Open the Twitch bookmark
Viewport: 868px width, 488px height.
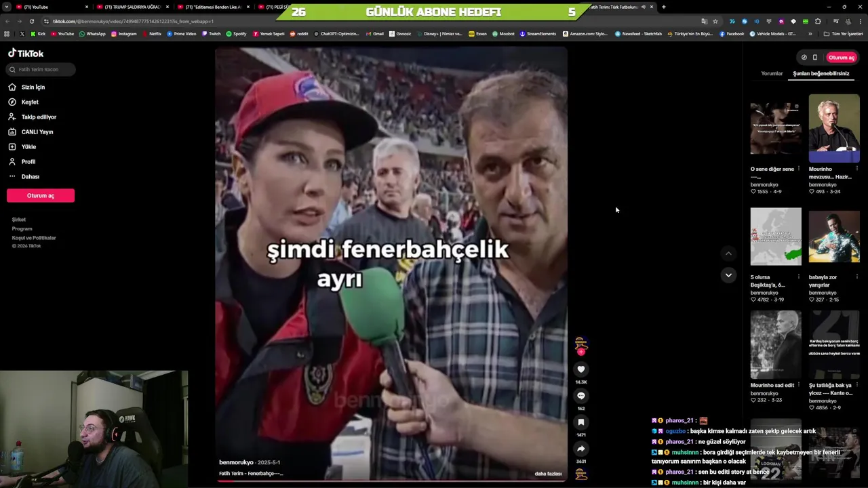coord(211,34)
